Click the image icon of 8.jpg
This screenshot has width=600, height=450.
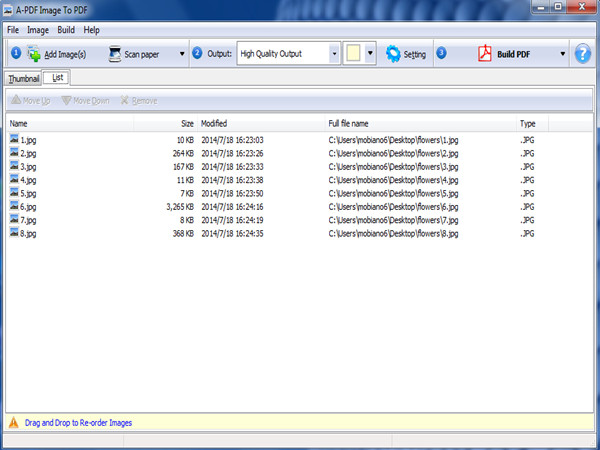(x=14, y=233)
